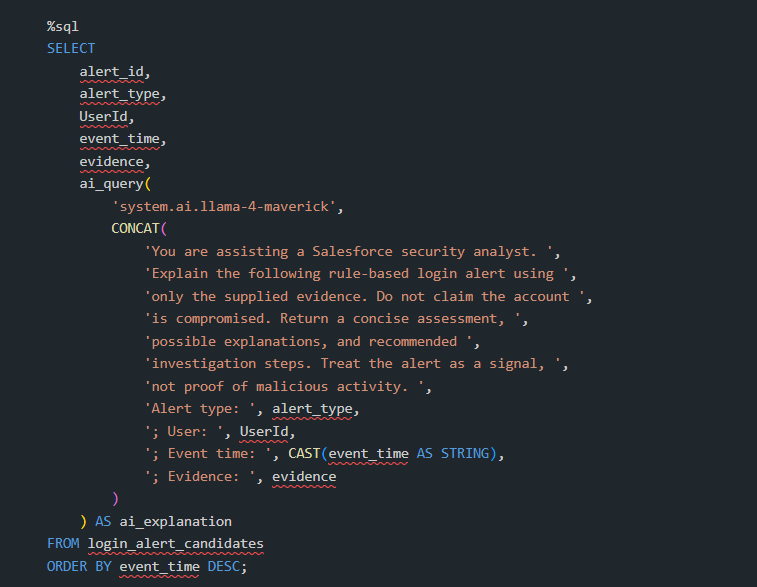Viewport: 757px width, 587px height.
Task: Click the ORDER BY keyword
Action: pos(79,566)
